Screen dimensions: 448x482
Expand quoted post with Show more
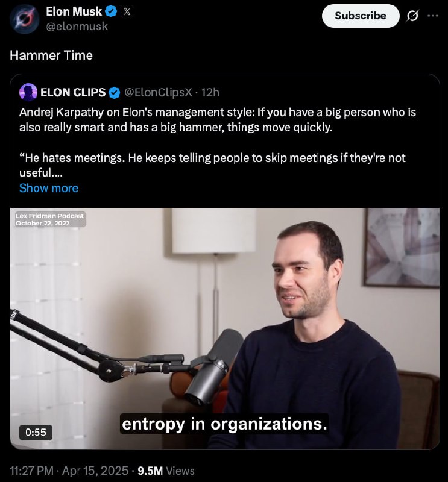[49, 188]
